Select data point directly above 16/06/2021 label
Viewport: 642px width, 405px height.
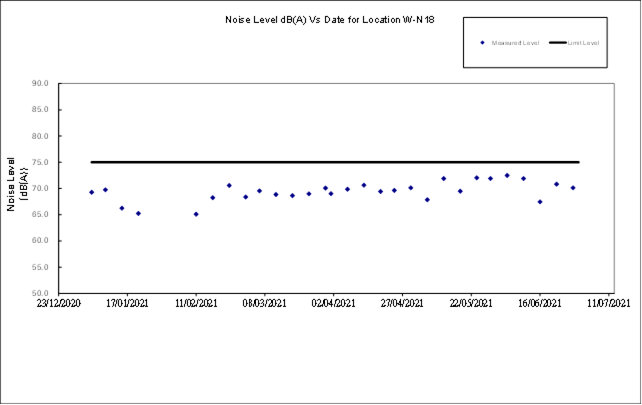(540, 202)
